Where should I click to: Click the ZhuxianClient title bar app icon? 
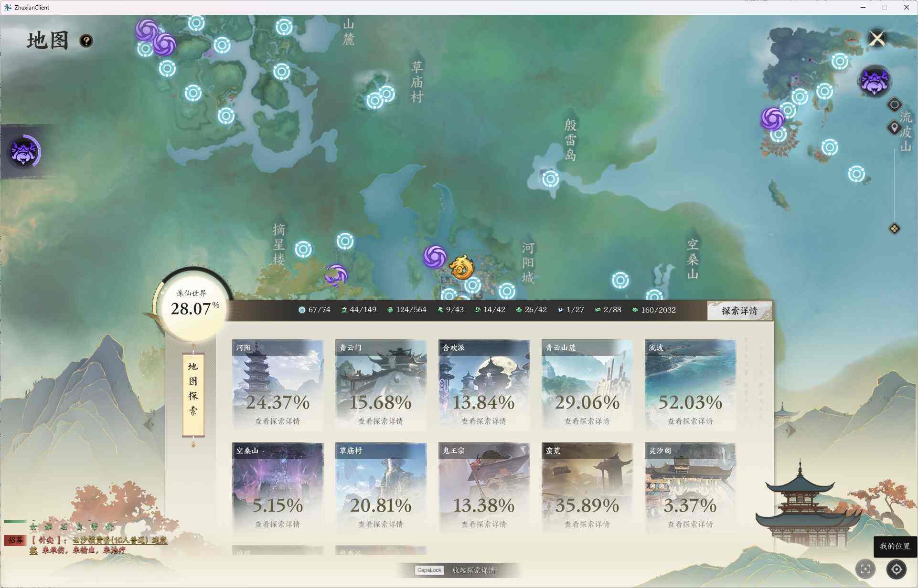pyautogui.click(x=7, y=7)
